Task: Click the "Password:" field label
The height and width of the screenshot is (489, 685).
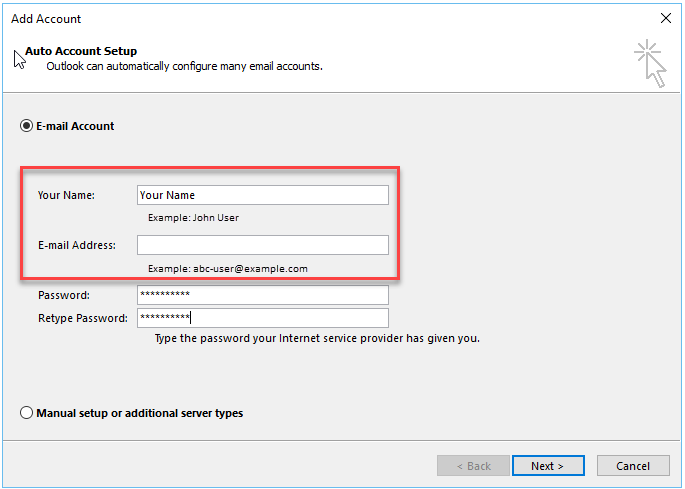Action: (x=64, y=295)
